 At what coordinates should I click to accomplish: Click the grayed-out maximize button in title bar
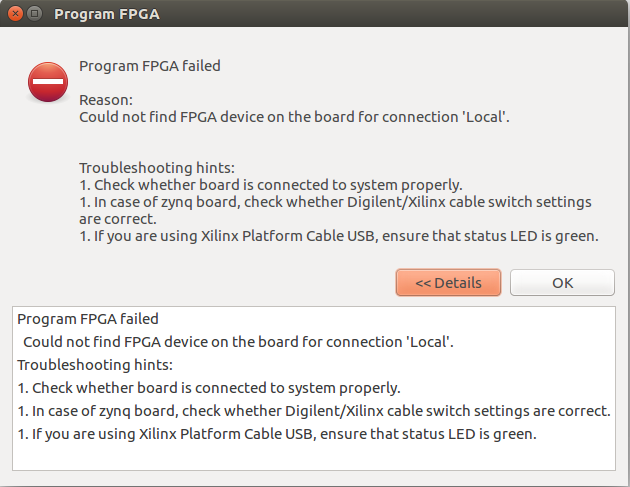pyautogui.click(x=35, y=14)
